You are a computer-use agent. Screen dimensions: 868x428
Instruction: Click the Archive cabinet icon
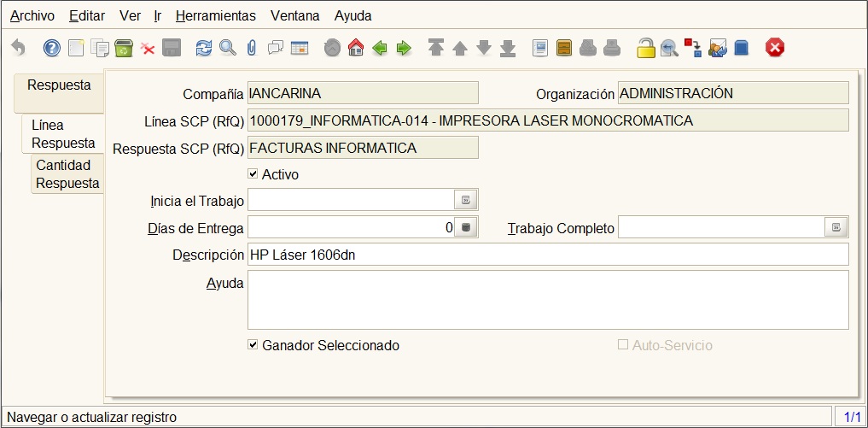click(564, 48)
